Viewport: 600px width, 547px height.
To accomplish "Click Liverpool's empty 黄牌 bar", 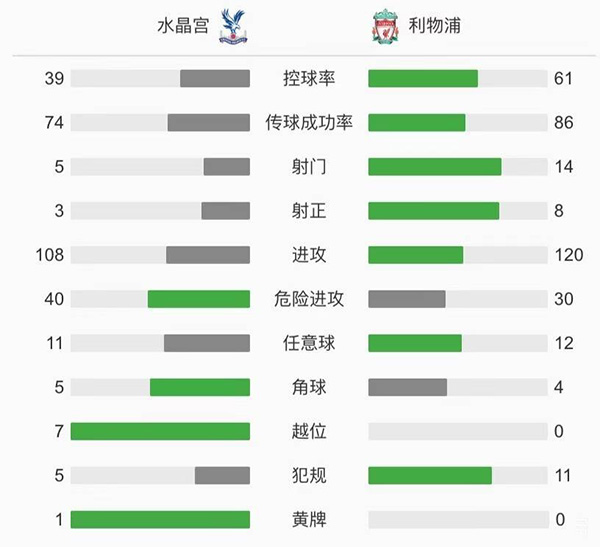I will (x=458, y=519).
